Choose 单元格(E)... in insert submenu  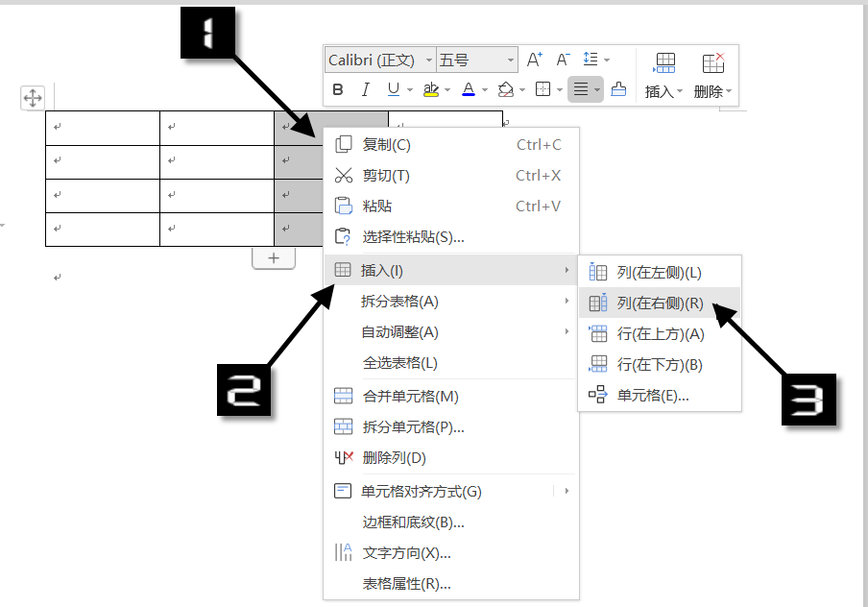coord(660,396)
